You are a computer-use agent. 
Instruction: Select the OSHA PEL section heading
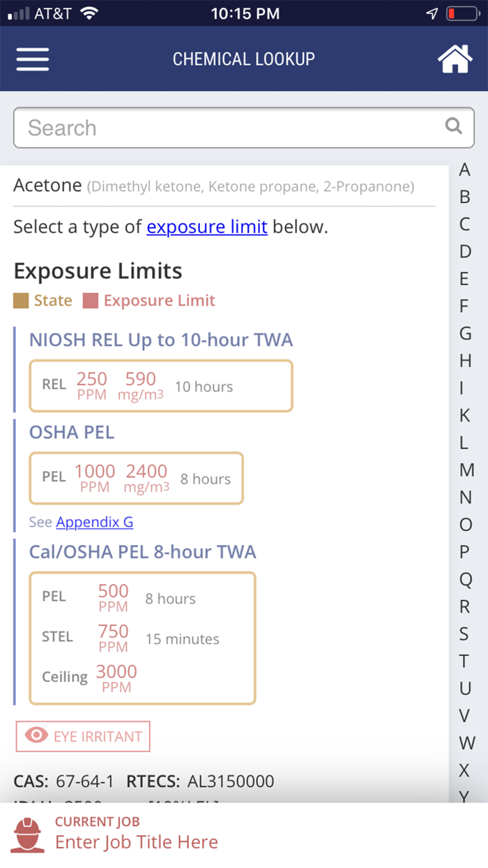click(x=72, y=432)
